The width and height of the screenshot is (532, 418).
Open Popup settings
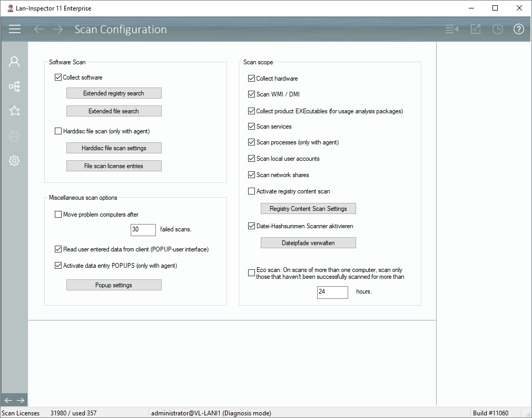click(x=114, y=285)
